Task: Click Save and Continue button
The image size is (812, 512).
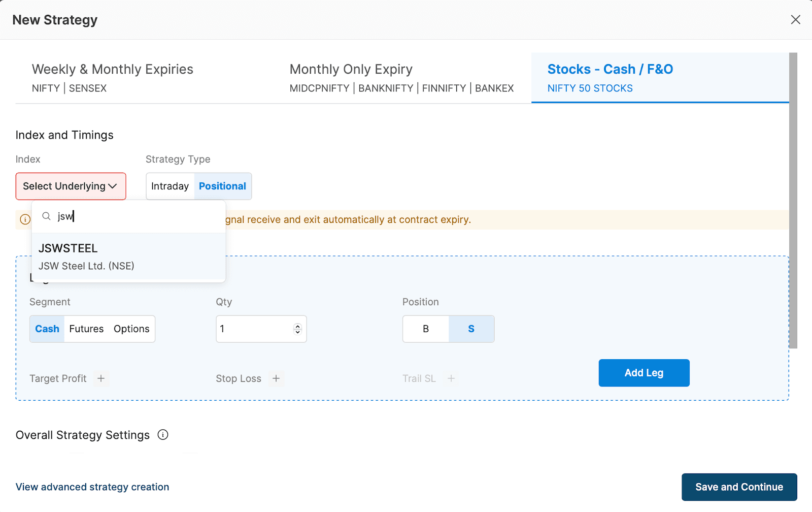Action: point(739,487)
